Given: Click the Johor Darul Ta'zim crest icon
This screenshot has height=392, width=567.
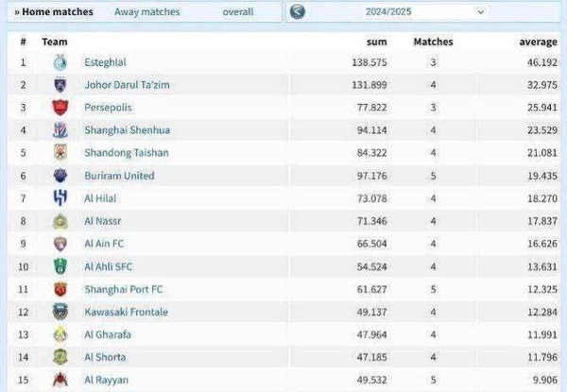Looking at the screenshot, I should 60,85.
